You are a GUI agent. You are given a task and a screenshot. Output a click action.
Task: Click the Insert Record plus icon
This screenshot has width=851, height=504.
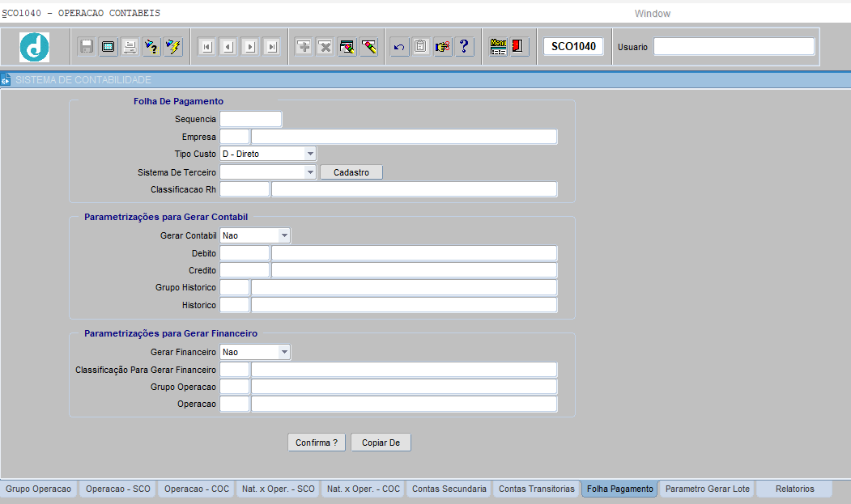tap(304, 47)
